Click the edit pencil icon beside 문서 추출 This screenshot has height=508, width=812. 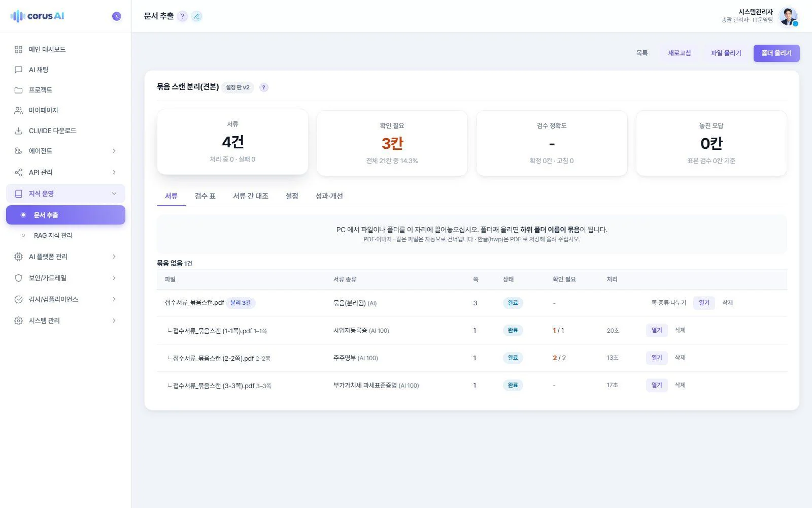pyautogui.click(x=197, y=16)
